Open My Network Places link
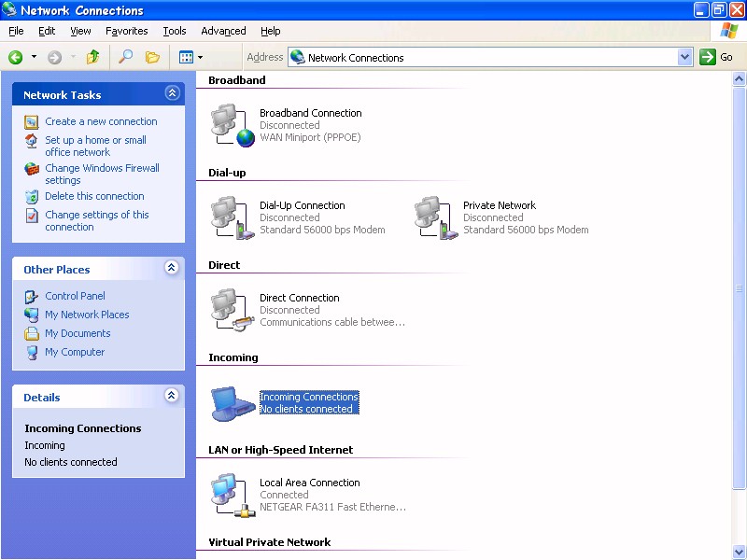Image resolution: width=747 pixels, height=560 pixels. pyautogui.click(x=87, y=315)
